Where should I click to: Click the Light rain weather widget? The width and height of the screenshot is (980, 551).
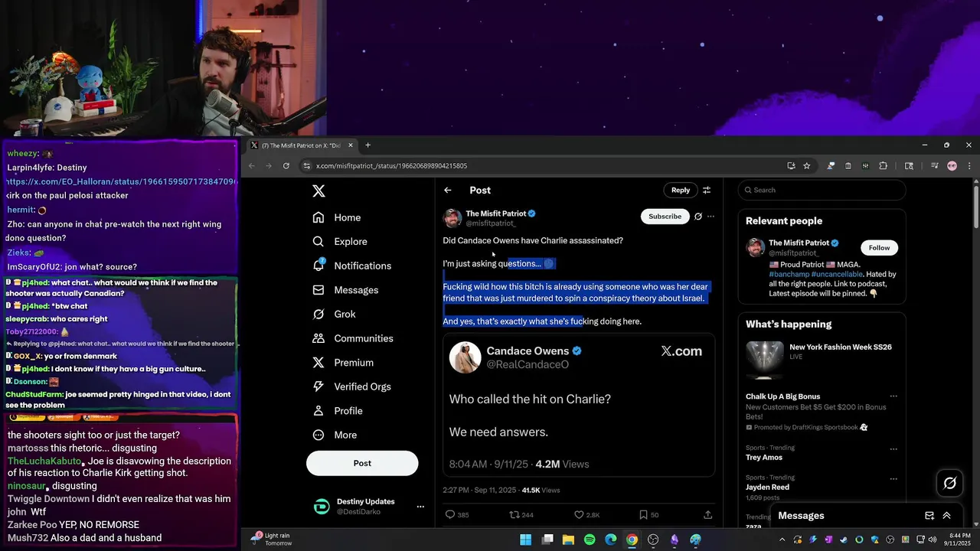pos(273,540)
